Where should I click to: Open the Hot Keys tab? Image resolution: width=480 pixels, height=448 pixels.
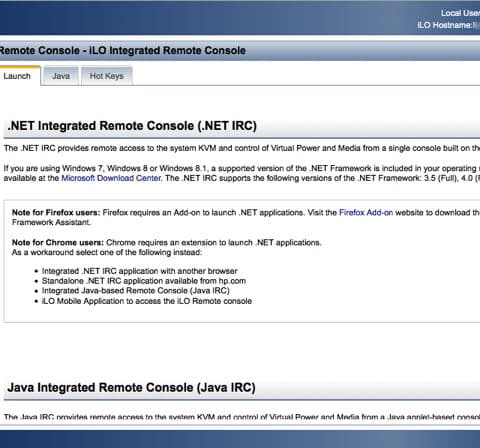107,76
